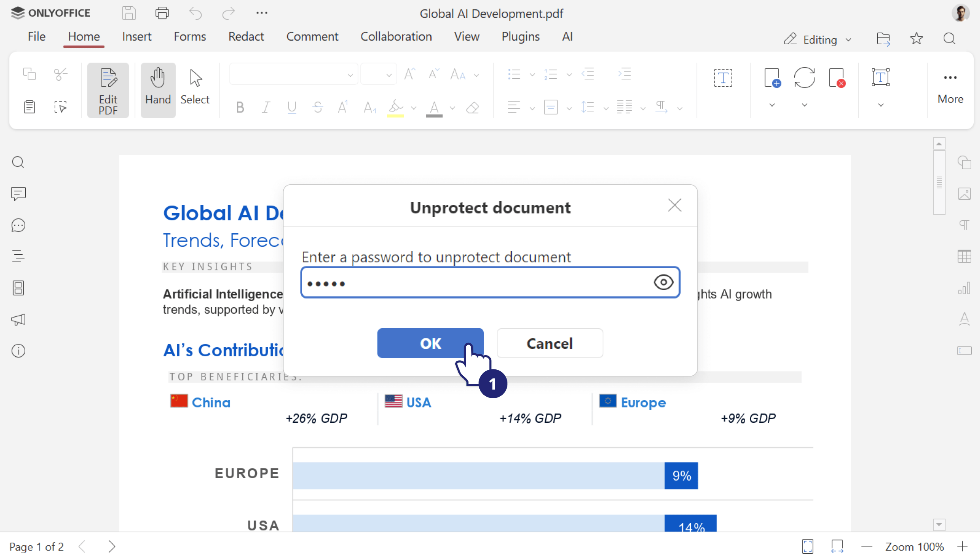Open the Collaboration tab
This screenshot has width=980, height=560.
[x=396, y=36]
